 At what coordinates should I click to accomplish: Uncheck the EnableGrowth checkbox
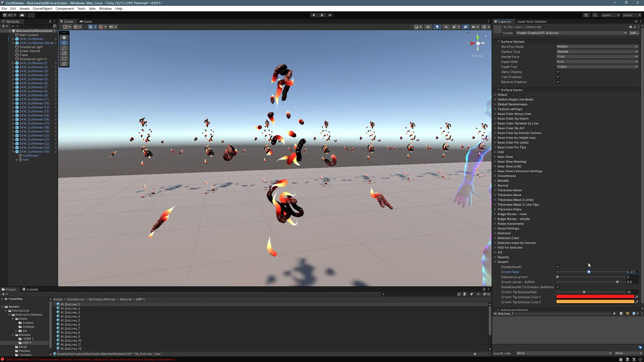[x=558, y=267]
